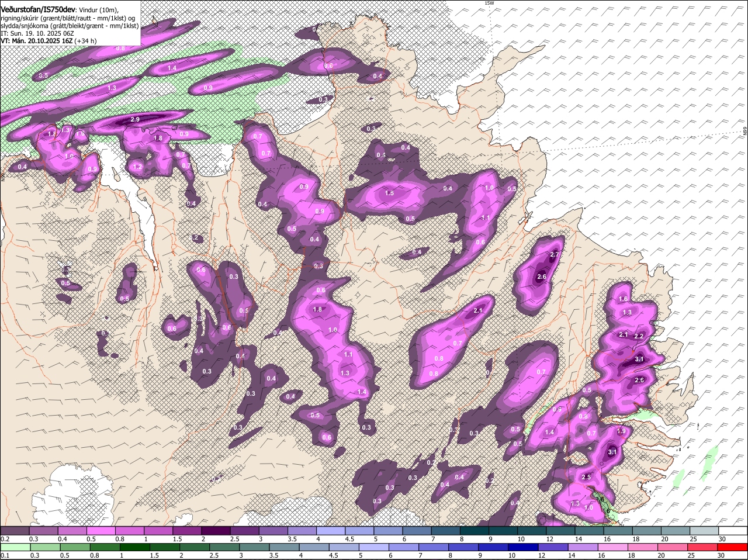Click the 1.2 precipitation value on map
Viewport: 748px width, 560px height.
click(x=137, y=167)
